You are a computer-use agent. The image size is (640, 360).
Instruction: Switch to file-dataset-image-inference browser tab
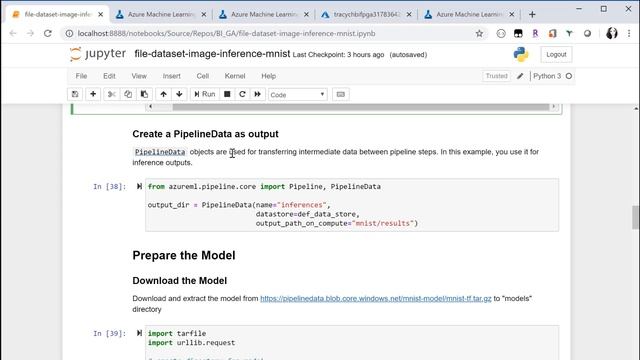58,14
